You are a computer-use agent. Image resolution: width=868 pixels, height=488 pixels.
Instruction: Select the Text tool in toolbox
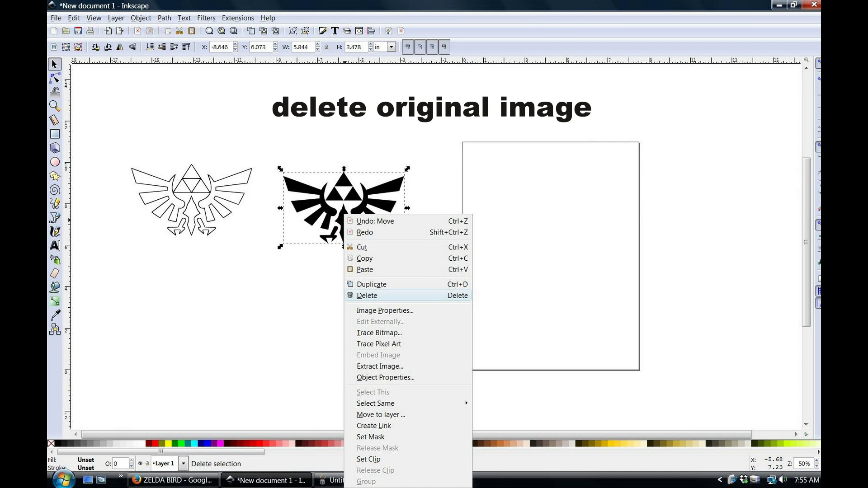pos(55,245)
